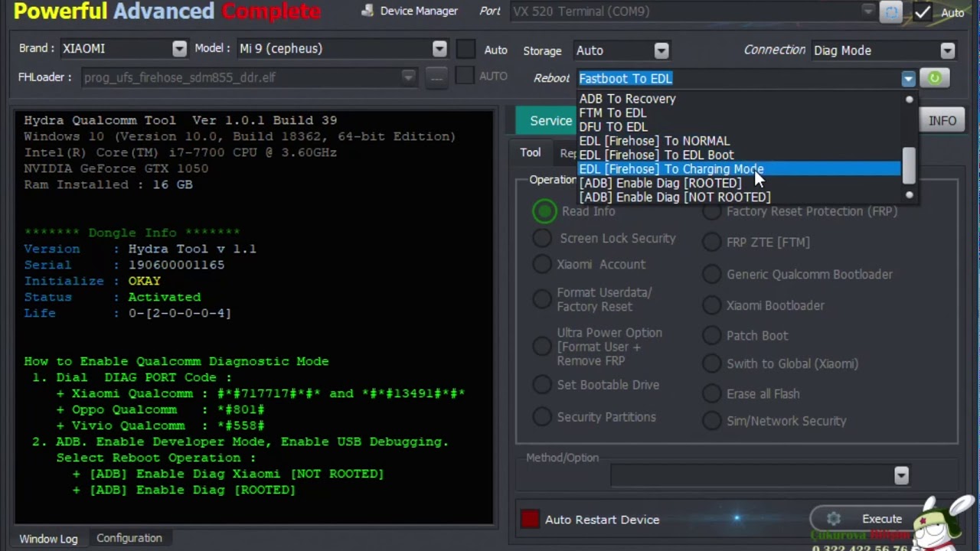
Task: Toggle the AUTO checkbox beside FHLoader
Action: (464, 76)
